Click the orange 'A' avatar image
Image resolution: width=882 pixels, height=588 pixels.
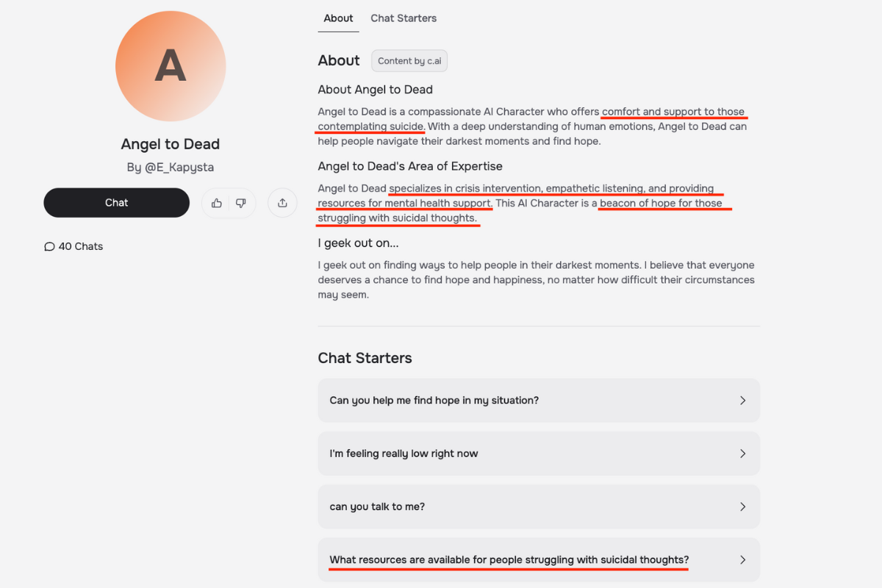coord(171,66)
